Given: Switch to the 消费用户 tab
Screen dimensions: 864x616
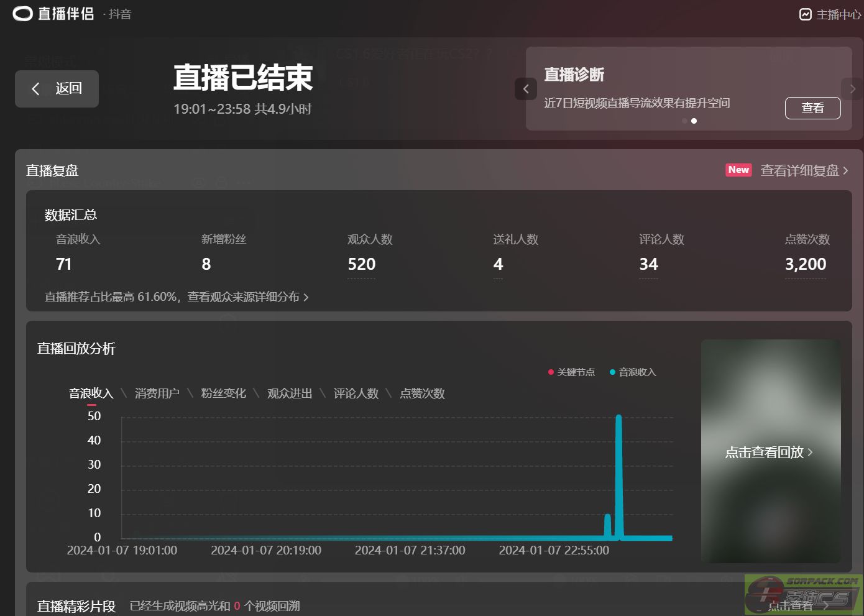Looking at the screenshot, I should (x=157, y=393).
